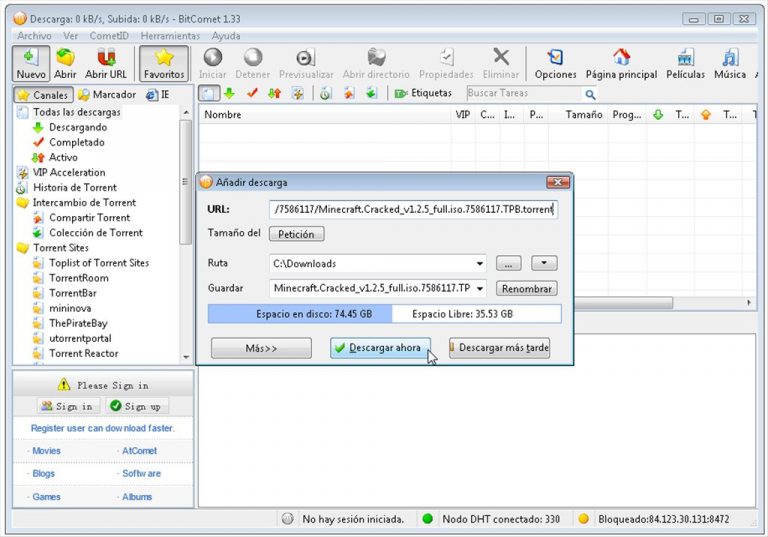The image size is (768, 537).
Task: Select Intercambio de Torrent folder
Action: tap(84, 203)
